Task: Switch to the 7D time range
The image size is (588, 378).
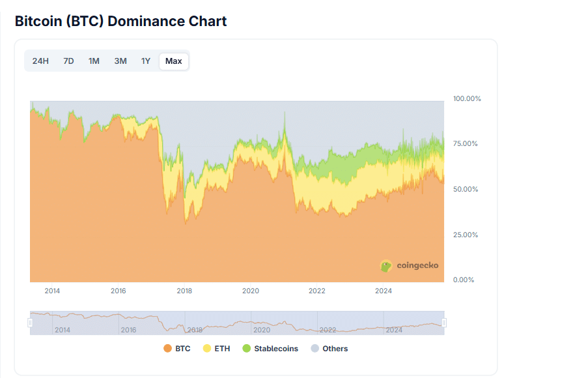Action: coord(68,61)
